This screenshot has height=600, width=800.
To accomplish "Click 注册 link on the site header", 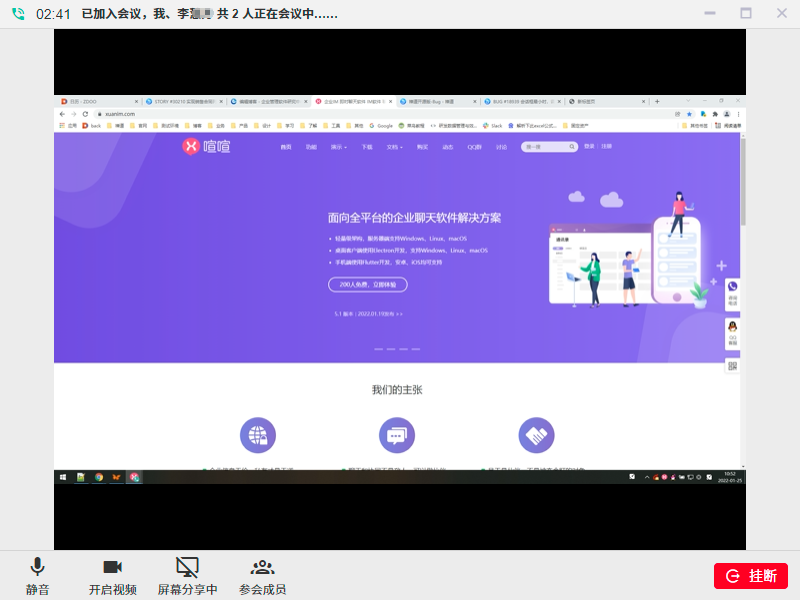I will point(606,146).
